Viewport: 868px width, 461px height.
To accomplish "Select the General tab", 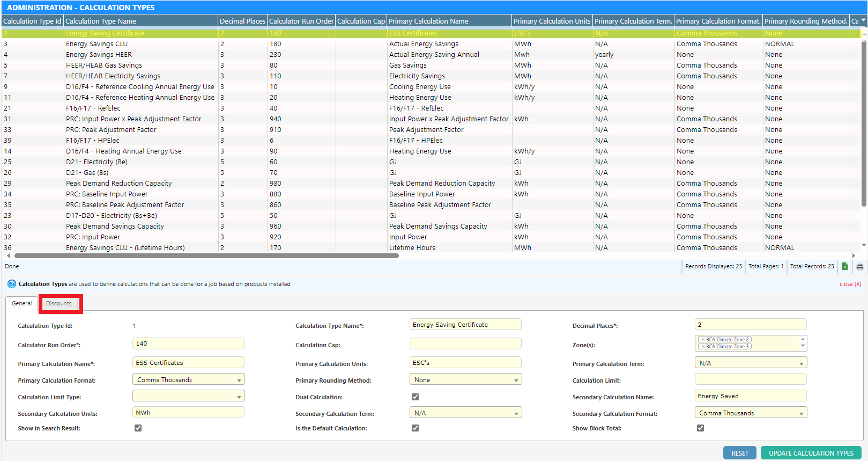I will [22, 304].
